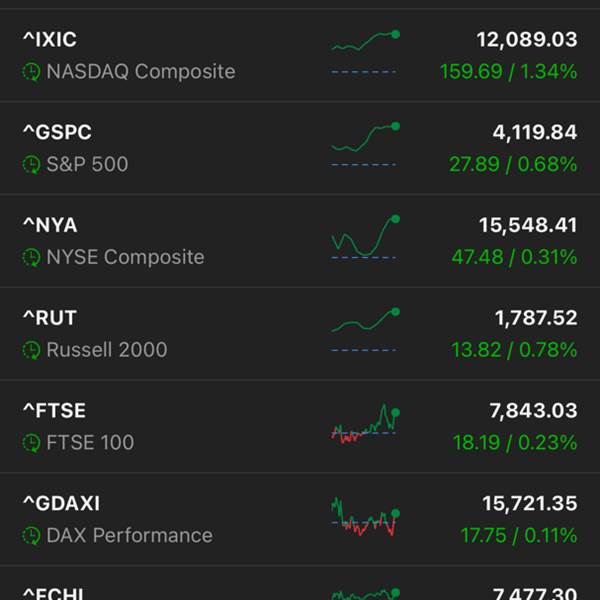Open the 12,089.03 NASDAQ price quote
Screen dimensions: 600x600
click(527, 39)
